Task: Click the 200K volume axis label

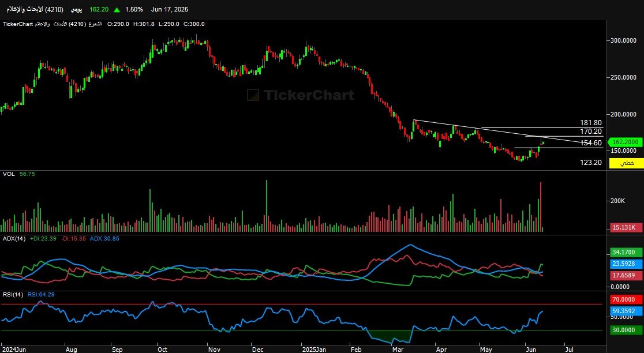Action: point(618,201)
